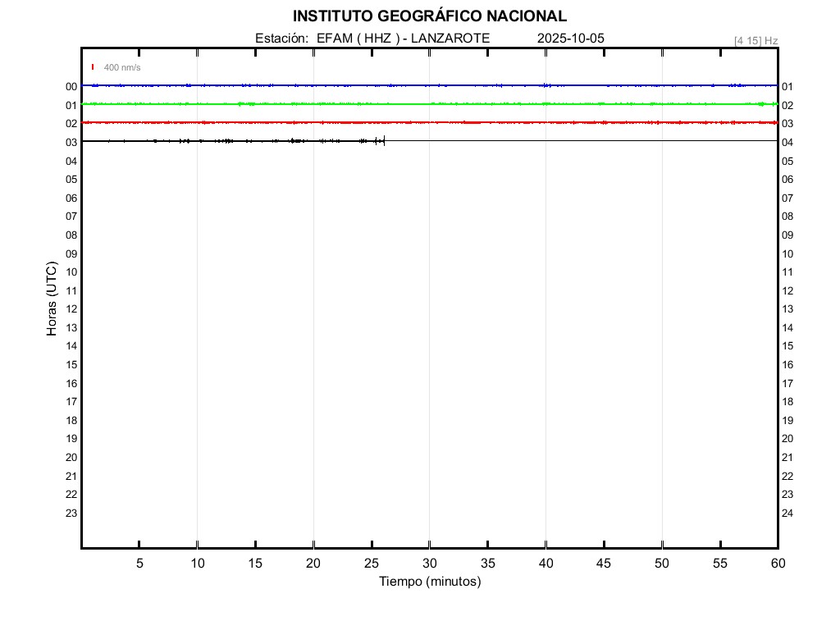Click the 45-minute tick on time axis
This screenshot has height=630, width=840.
[604, 563]
